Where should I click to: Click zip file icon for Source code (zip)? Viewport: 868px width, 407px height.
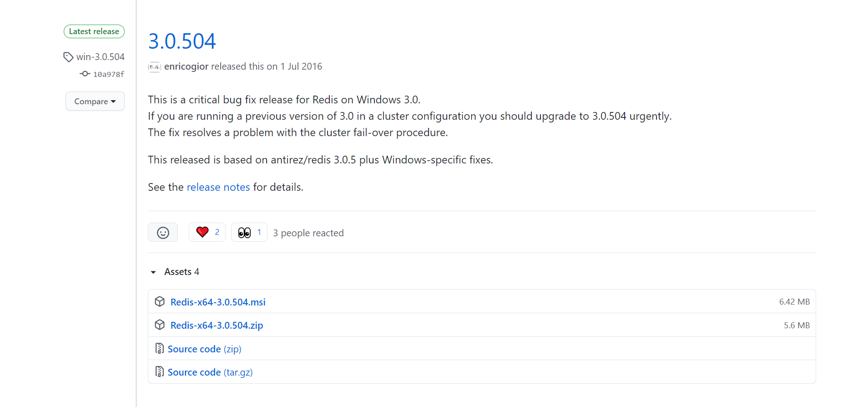[159, 348]
